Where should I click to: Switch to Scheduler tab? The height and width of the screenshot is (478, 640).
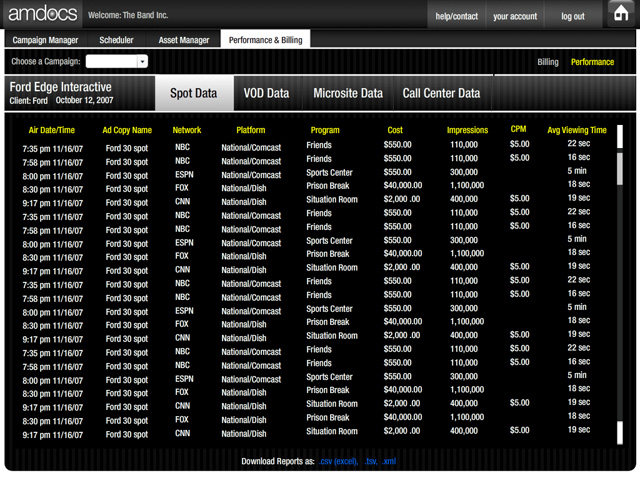tap(116, 40)
